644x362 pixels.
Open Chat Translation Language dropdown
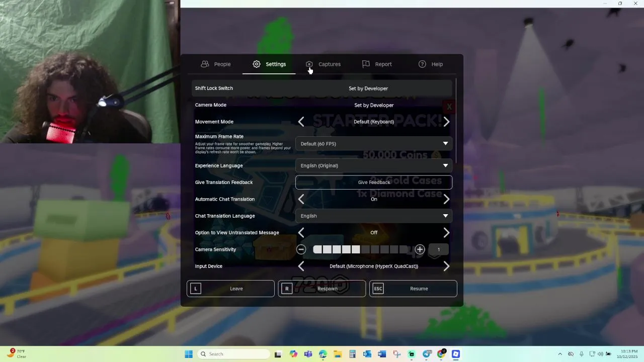coord(374,216)
